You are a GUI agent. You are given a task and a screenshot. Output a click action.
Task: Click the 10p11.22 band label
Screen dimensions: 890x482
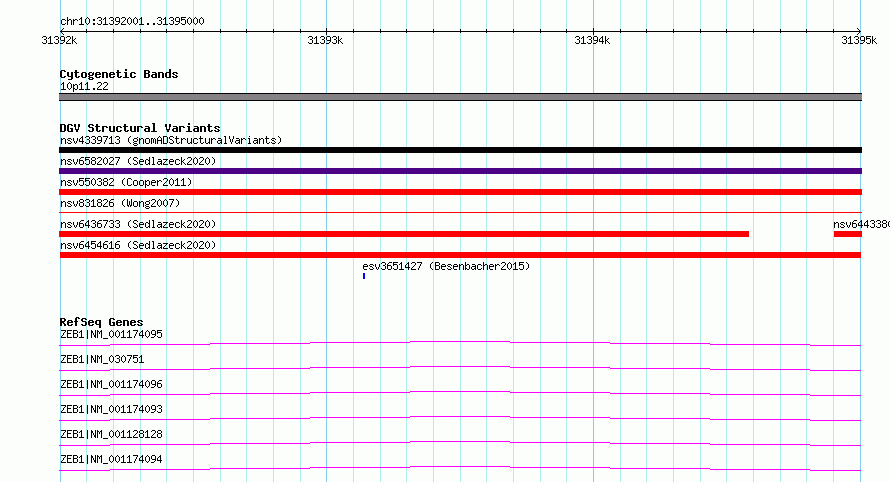pyautogui.click(x=84, y=86)
